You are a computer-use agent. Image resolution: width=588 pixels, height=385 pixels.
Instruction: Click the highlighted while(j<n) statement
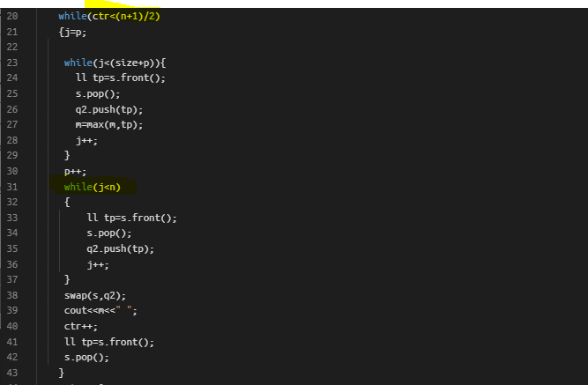coord(93,187)
